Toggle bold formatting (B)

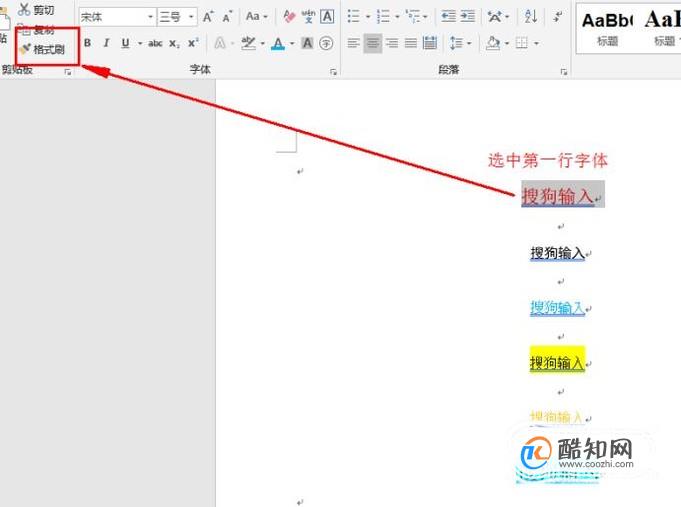[x=88, y=43]
